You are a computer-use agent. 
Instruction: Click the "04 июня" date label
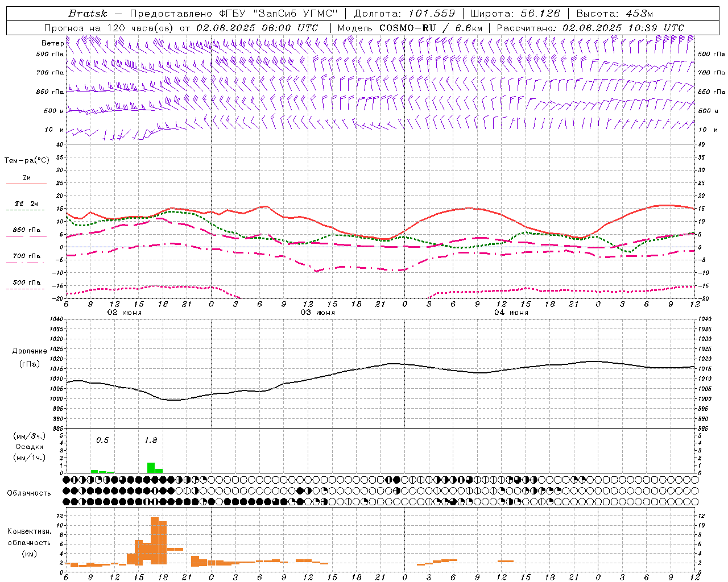point(511,313)
